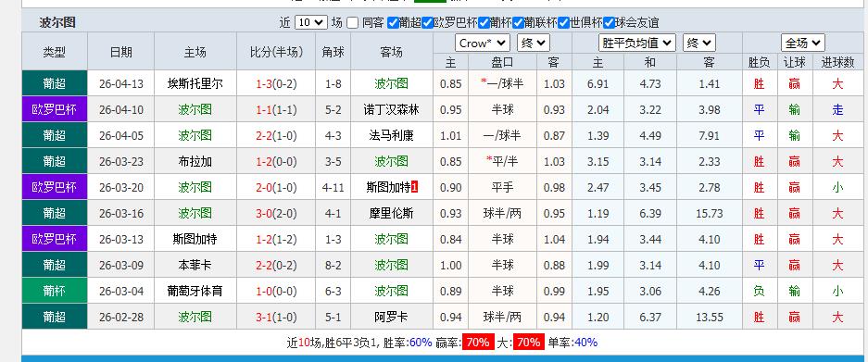Open the 摩里伦斯 team link

point(391,214)
